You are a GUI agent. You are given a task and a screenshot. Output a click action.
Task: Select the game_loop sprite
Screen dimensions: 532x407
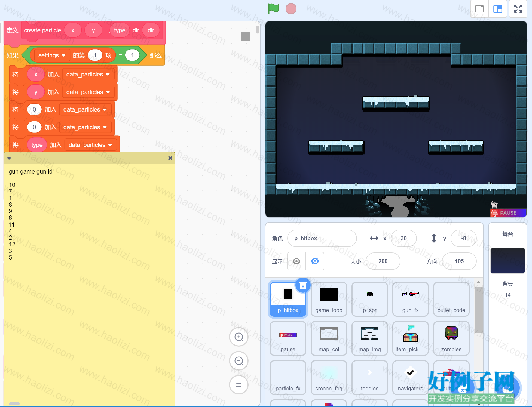pyautogui.click(x=329, y=299)
